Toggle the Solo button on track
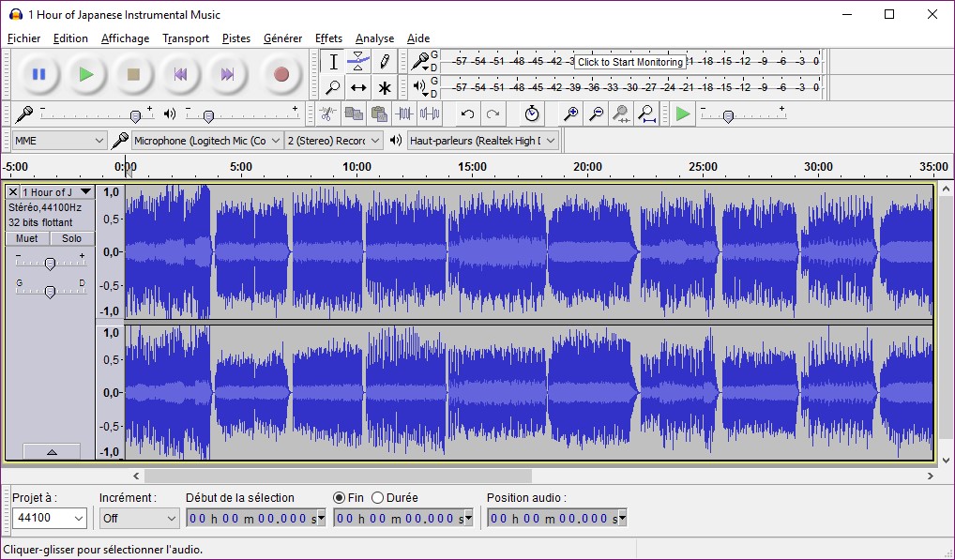This screenshot has width=955, height=560. coord(72,238)
